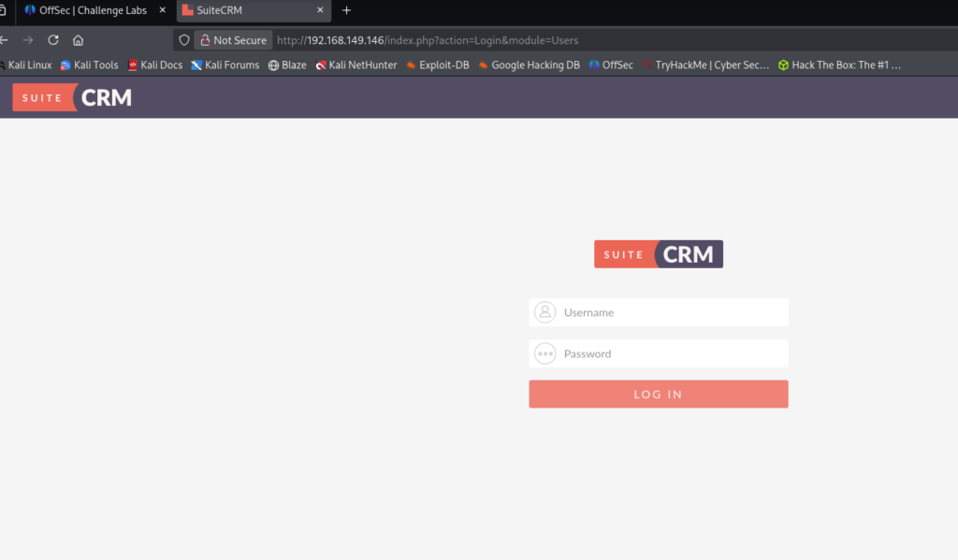Click the password dots icon

coord(544,353)
